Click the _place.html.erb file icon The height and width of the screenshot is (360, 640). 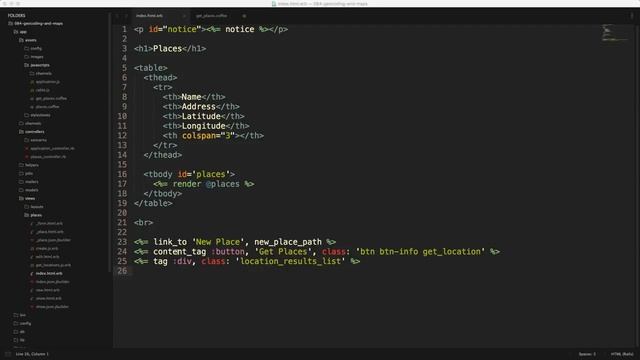click(32, 232)
